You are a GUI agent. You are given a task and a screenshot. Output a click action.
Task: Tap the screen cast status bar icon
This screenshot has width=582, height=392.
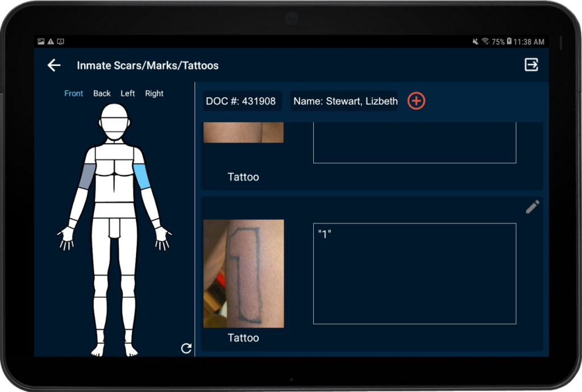point(60,41)
